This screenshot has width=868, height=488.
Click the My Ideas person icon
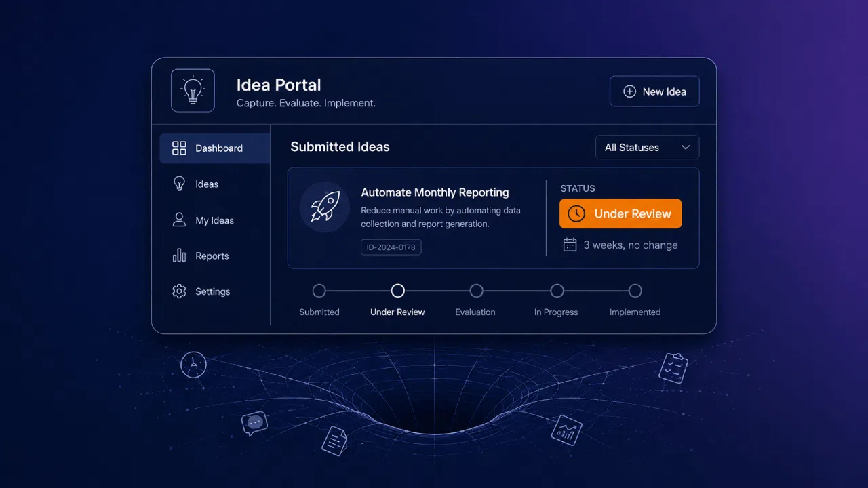click(x=179, y=220)
